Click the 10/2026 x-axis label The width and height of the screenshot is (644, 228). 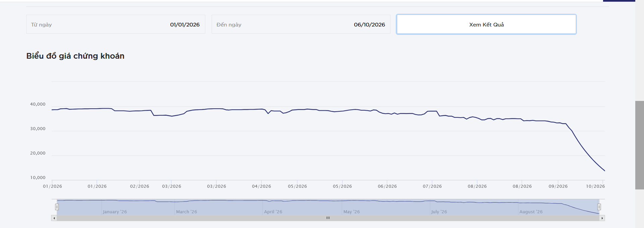(x=595, y=186)
